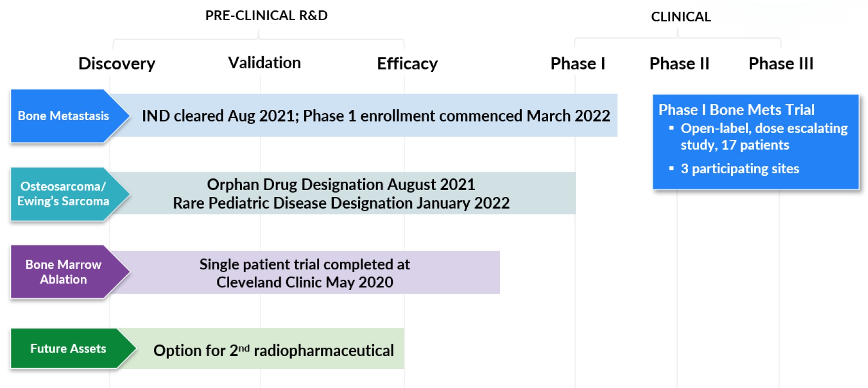Click the Rare Pediatric Disease Designation line
This screenshot has width=868, height=388.
pos(341,203)
